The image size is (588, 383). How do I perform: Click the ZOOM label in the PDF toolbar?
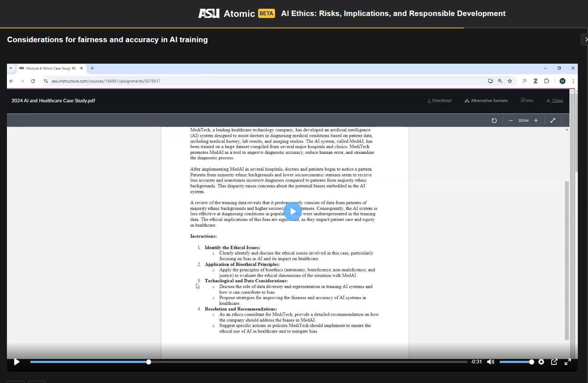tap(523, 121)
